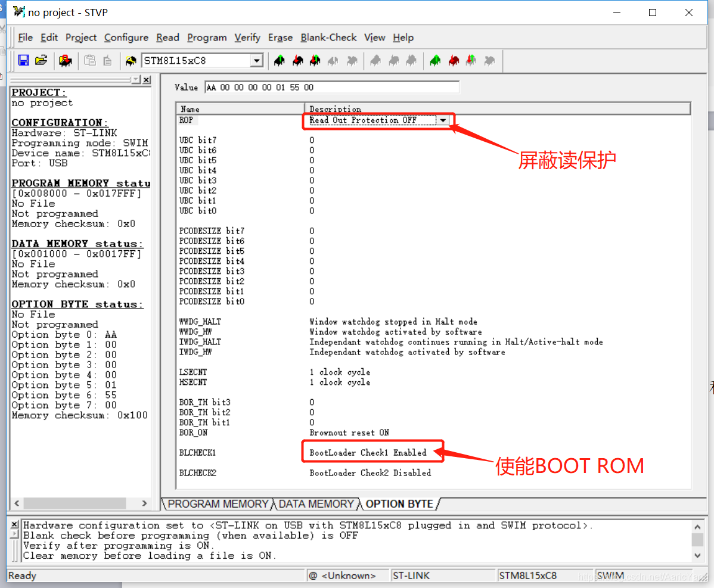714x588 pixels.
Task: Open the Help menu
Action: (x=403, y=38)
